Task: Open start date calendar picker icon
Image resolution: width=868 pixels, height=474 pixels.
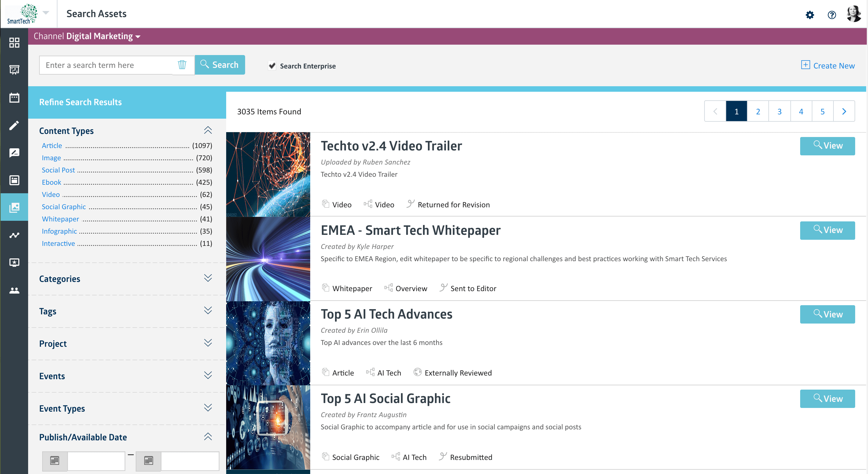Action: pyautogui.click(x=55, y=461)
